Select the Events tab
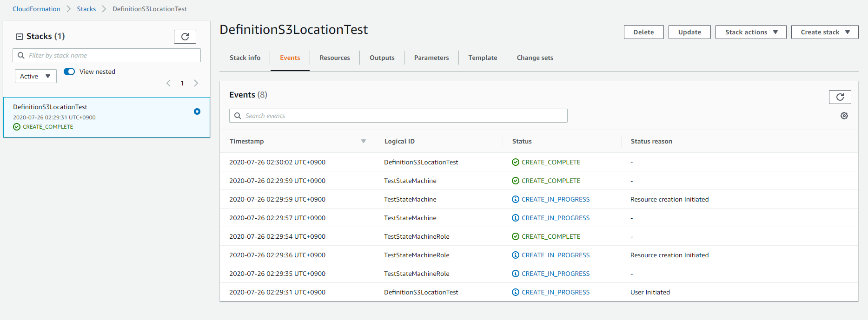Screen dimensions: 868x320 (x=290, y=58)
